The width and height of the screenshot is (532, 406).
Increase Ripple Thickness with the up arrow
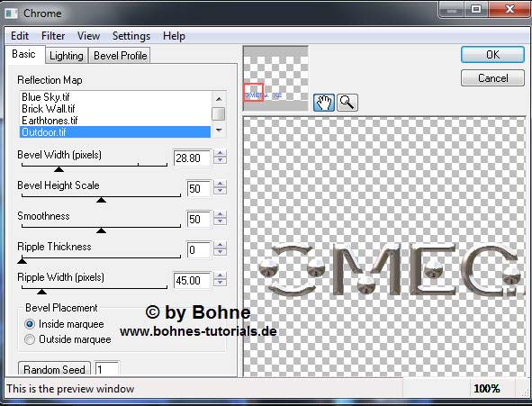pyautogui.click(x=221, y=245)
